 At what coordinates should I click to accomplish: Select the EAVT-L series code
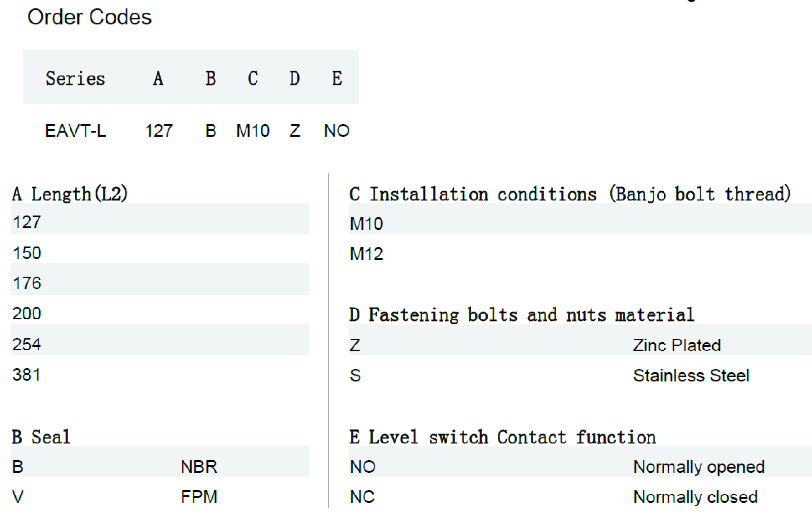click(x=75, y=131)
